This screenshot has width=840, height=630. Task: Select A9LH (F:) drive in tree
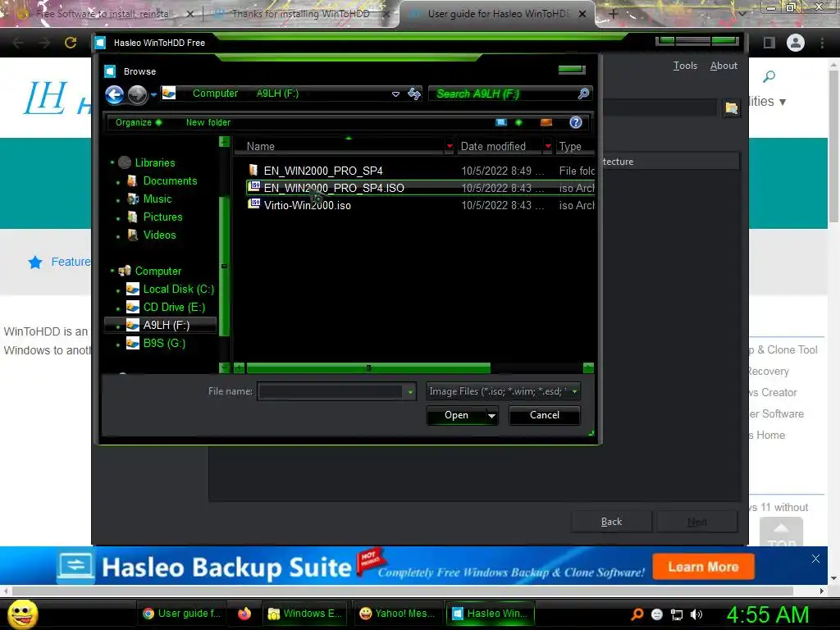click(161, 325)
